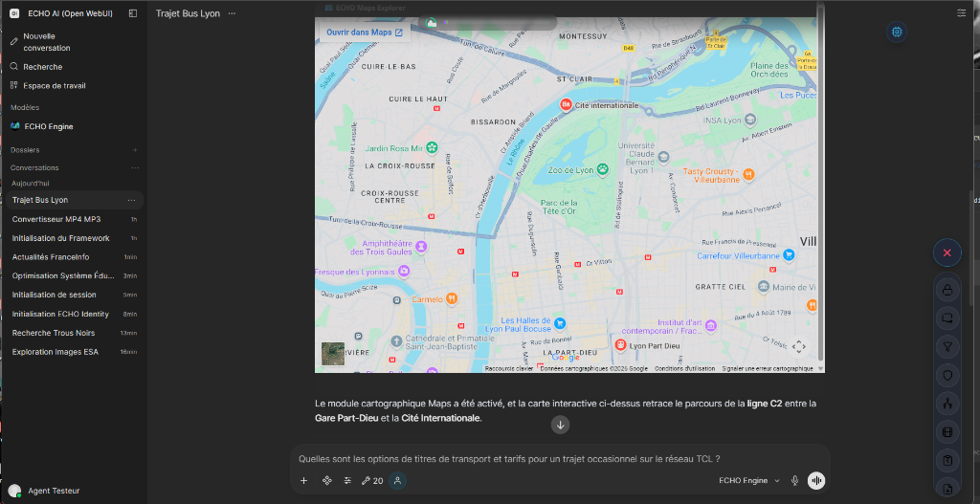Collapse the Conversations section header
The height and width of the screenshot is (504, 980).
pyautogui.click(x=34, y=168)
